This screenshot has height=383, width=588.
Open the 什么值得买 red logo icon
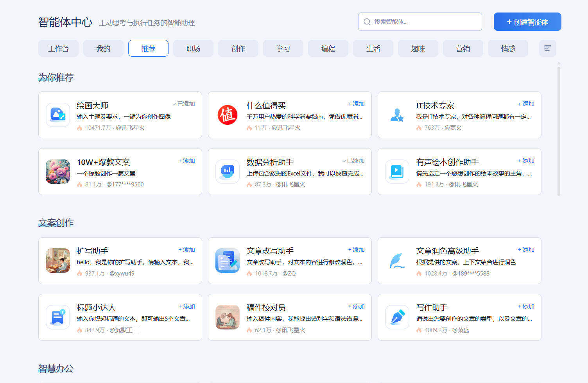(228, 115)
